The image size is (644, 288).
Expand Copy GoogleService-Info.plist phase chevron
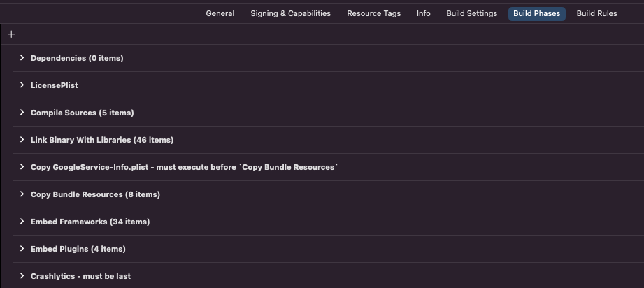[22, 167]
